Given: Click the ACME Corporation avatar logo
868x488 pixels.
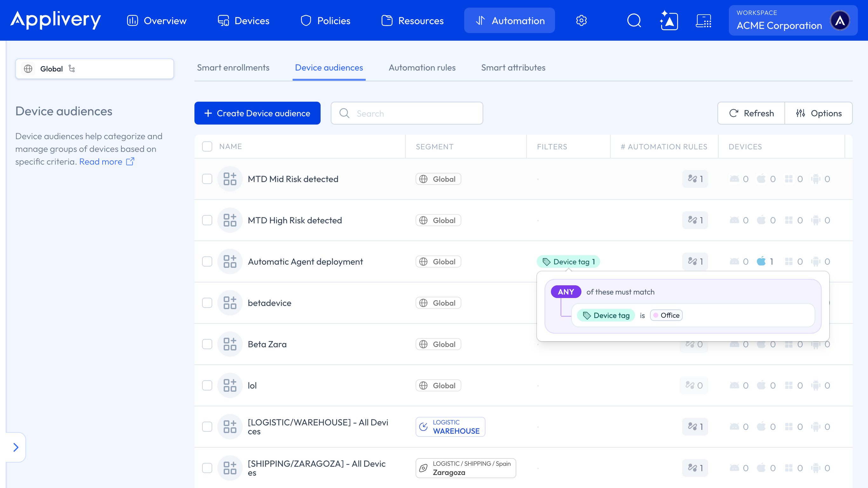Looking at the screenshot, I should 840,21.
